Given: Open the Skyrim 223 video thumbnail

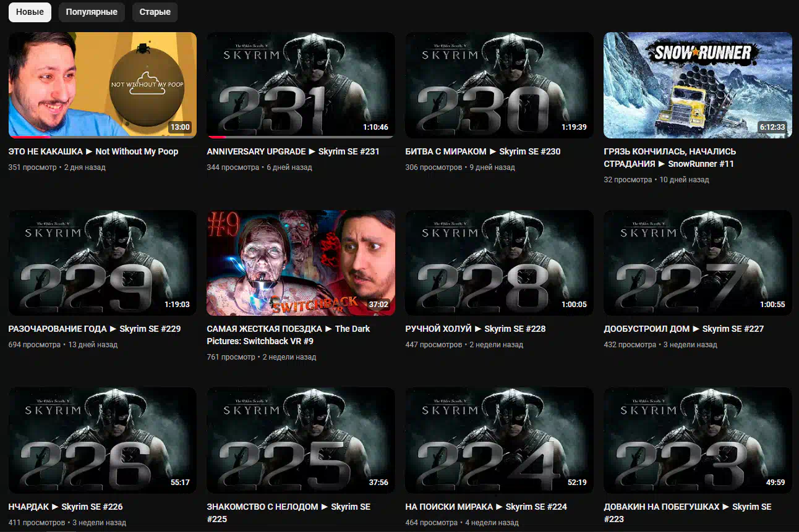Looking at the screenshot, I should [x=698, y=440].
